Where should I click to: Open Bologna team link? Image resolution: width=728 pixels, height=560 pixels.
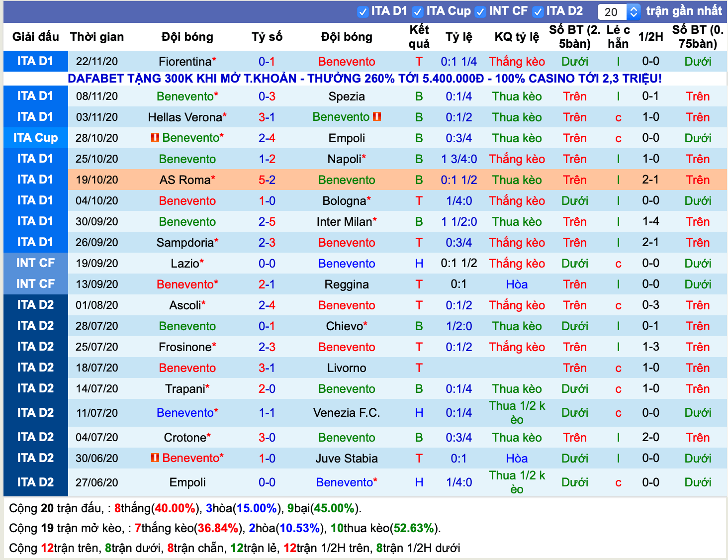344,201
